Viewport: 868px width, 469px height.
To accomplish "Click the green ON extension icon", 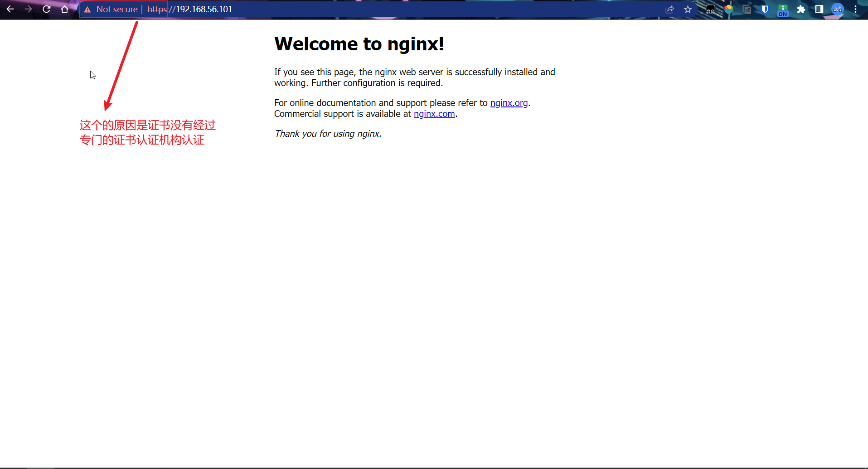I will click(x=783, y=10).
